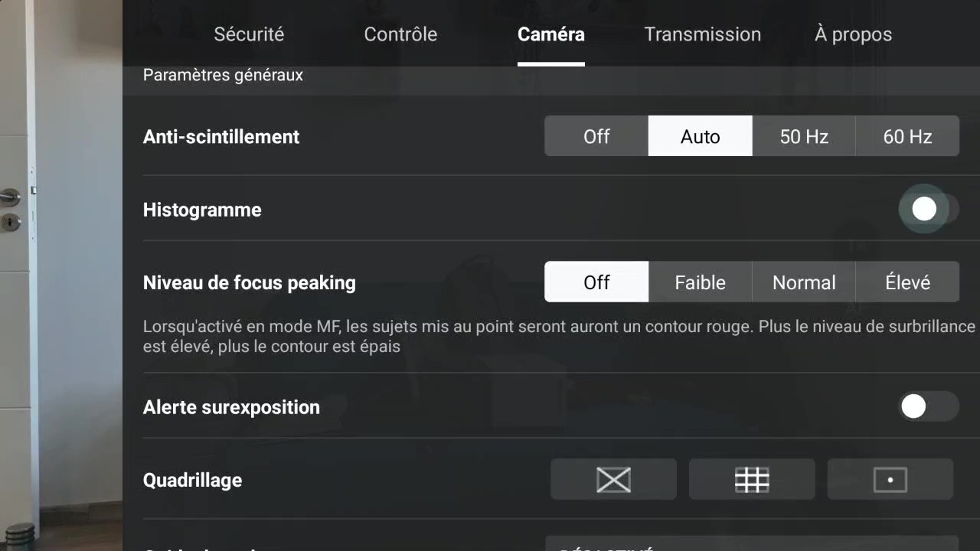Choose 50 Hz anti-flicker option
This screenshot has width=980, height=551.
[804, 136]
